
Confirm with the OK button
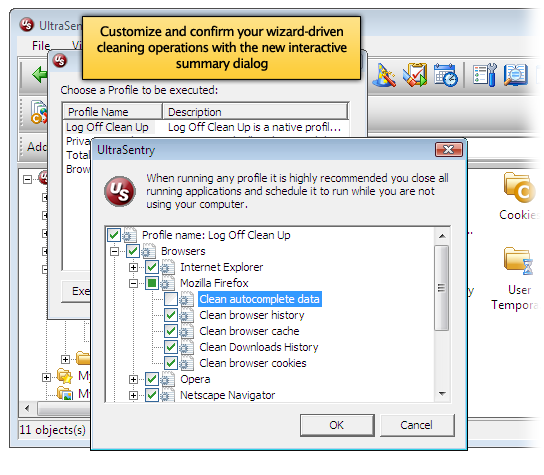pyautogui.click(x=337, y=425)
